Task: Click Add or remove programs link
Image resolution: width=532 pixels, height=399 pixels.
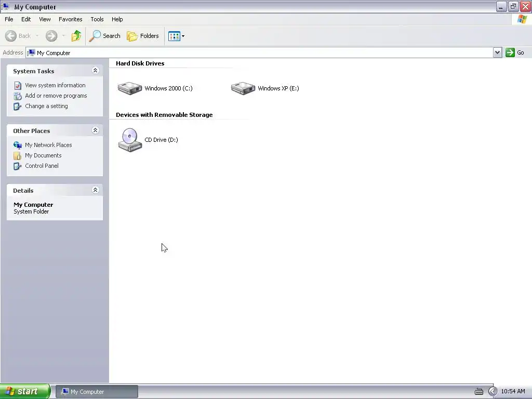Action: click(56, 96)
